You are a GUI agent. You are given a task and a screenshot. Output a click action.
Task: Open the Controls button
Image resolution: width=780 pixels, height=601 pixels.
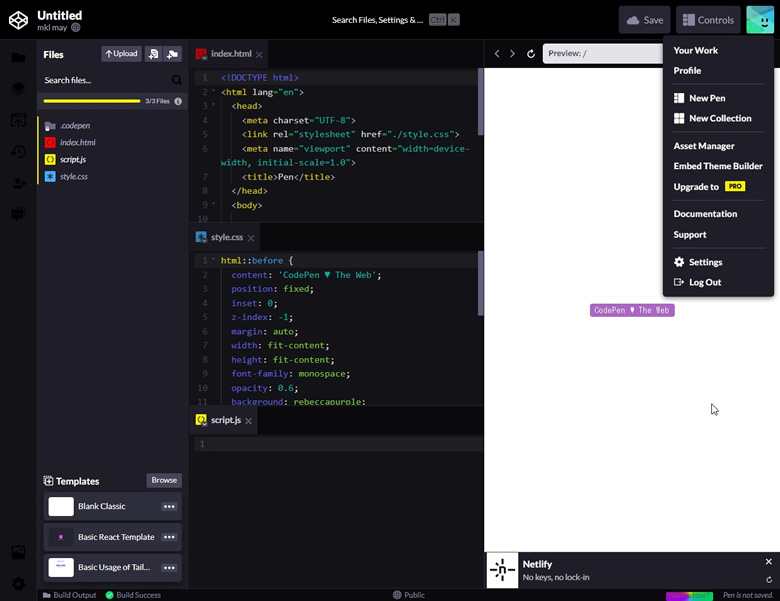click(x=708, y=20)
